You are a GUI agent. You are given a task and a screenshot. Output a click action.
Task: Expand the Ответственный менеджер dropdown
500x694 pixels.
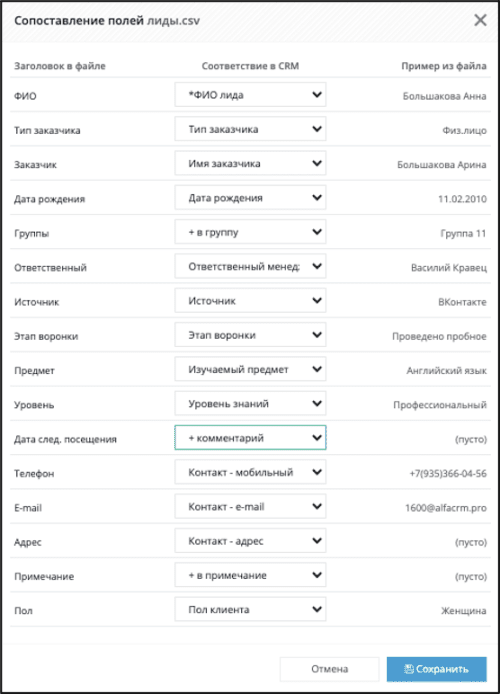[250, 266]
